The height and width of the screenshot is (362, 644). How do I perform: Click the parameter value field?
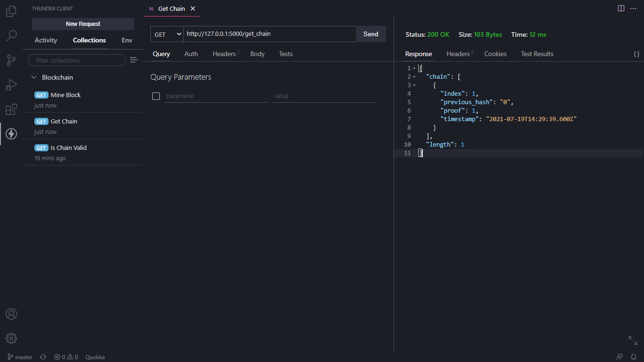(x=324, y=96)
